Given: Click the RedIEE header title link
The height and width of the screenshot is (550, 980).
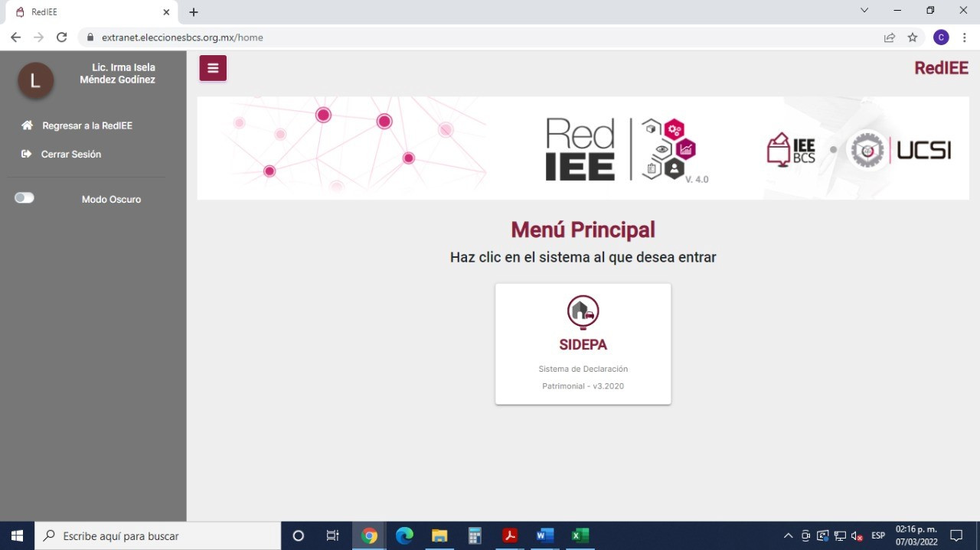Looking at the screenshot, I should pyautogui.click(x=941, y=68).
